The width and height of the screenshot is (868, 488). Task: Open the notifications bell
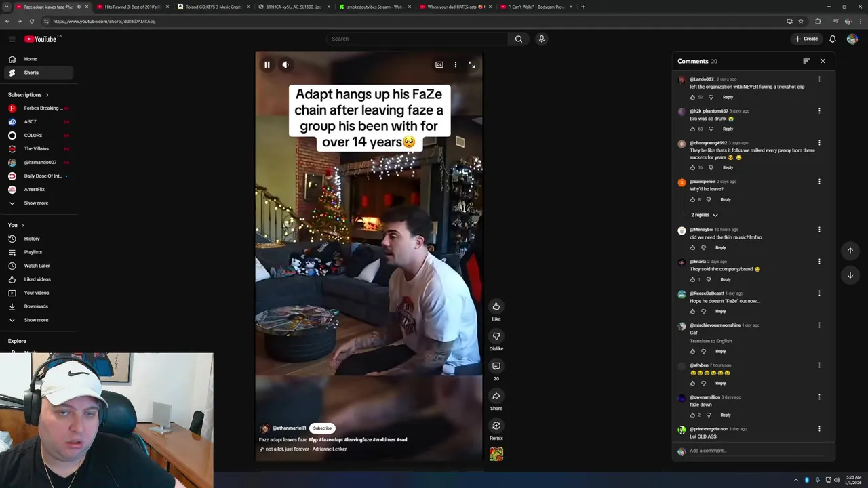pos(833,39)
